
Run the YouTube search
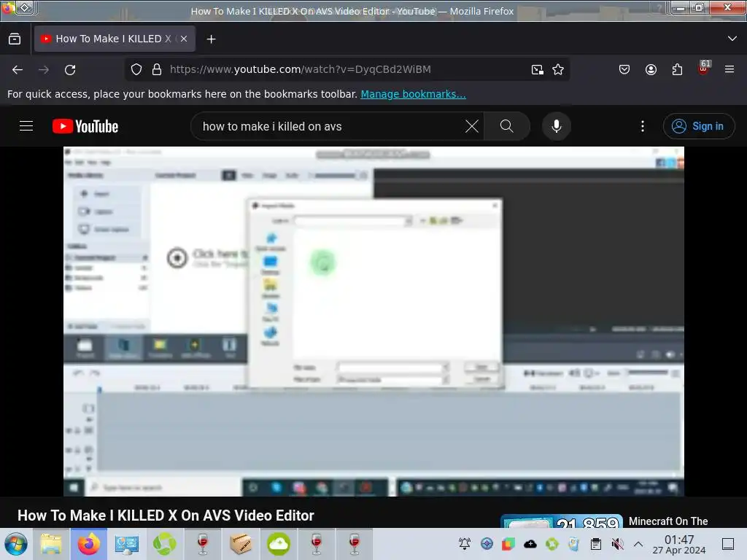click(x=507, y=126)
